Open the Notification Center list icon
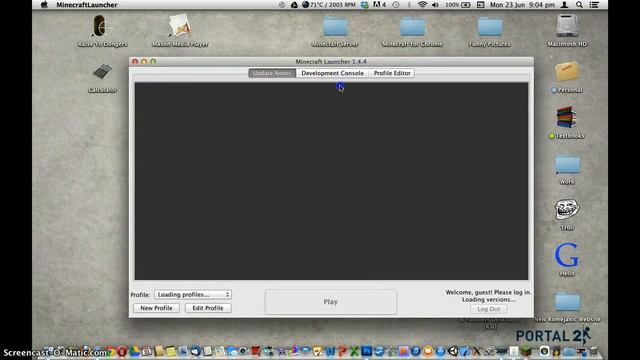The width and height of the screenshot is (640, 360). (594, 5)
